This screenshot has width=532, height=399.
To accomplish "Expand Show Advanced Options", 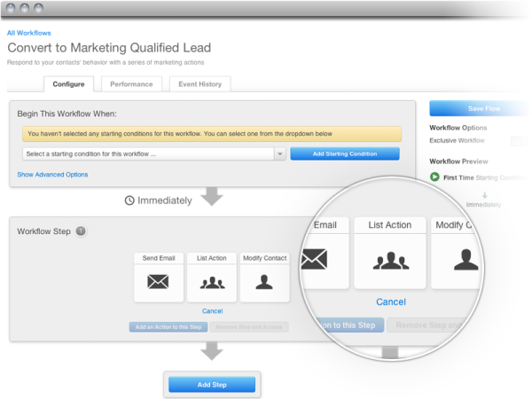I will coord(52,175).
